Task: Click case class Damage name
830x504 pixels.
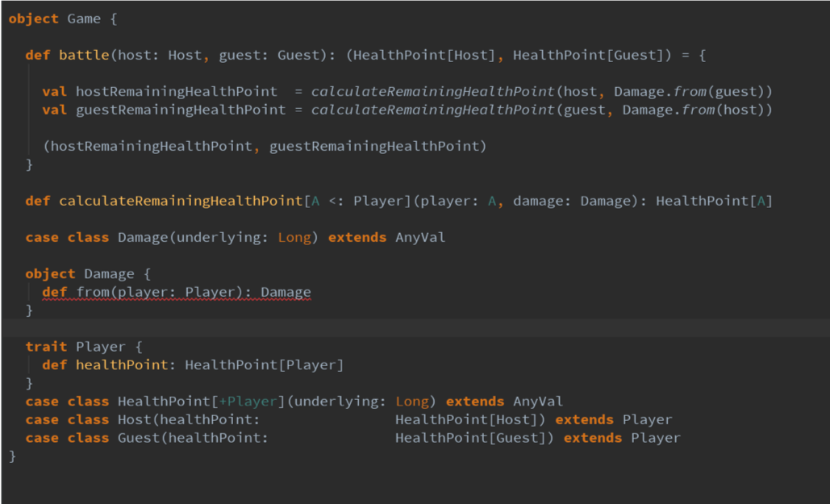Action: (x=143, y=238)
